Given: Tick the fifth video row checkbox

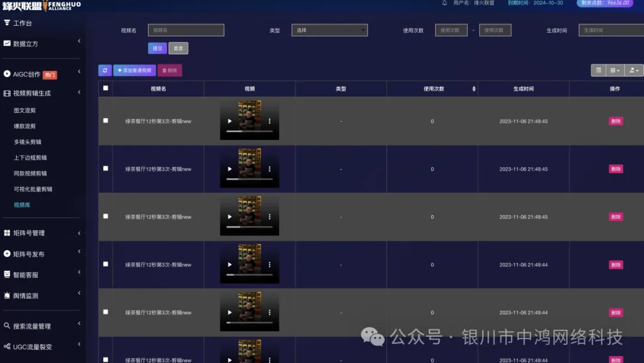Looking at the screenshot, I should pos(106,312).
